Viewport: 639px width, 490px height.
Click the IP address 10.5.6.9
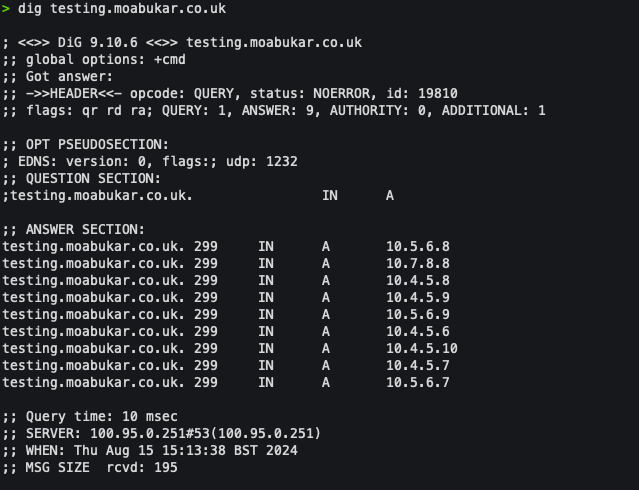tap(418, 314)
